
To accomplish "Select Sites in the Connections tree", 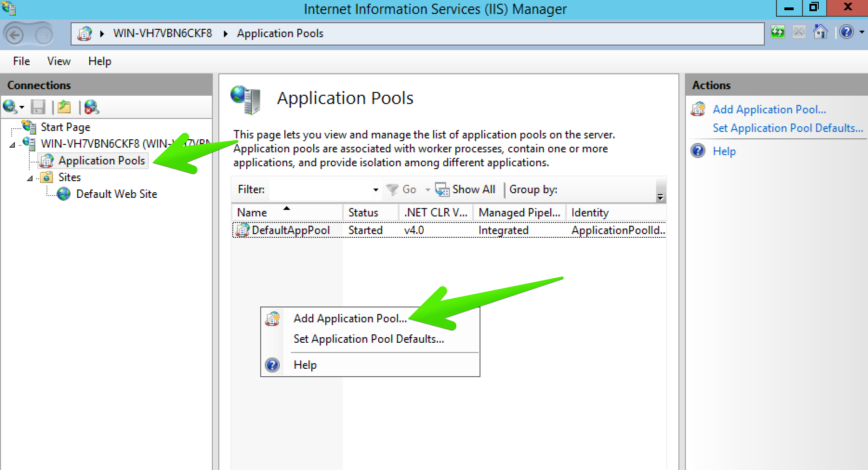I will point(70,177).
